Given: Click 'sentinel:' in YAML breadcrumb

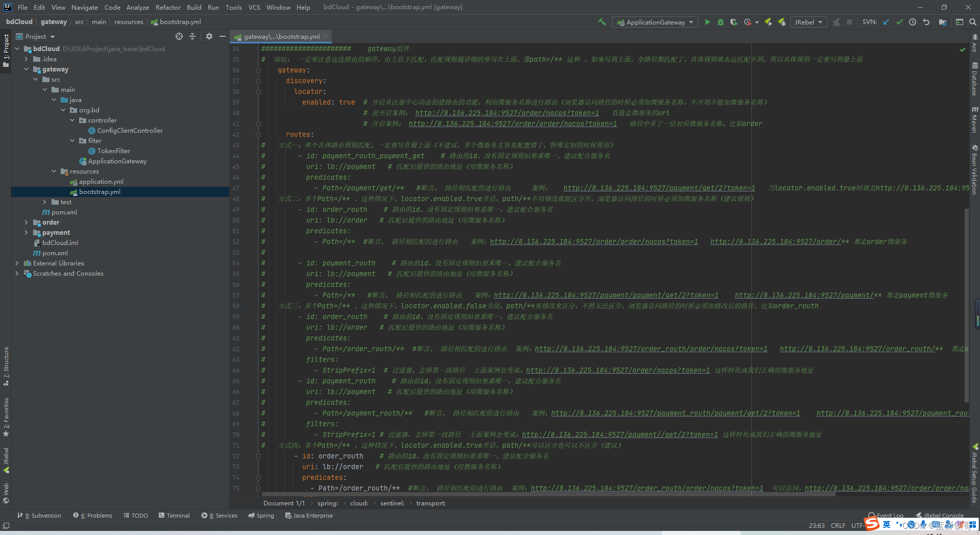Looking at the screenshot, I should point(392,503).
